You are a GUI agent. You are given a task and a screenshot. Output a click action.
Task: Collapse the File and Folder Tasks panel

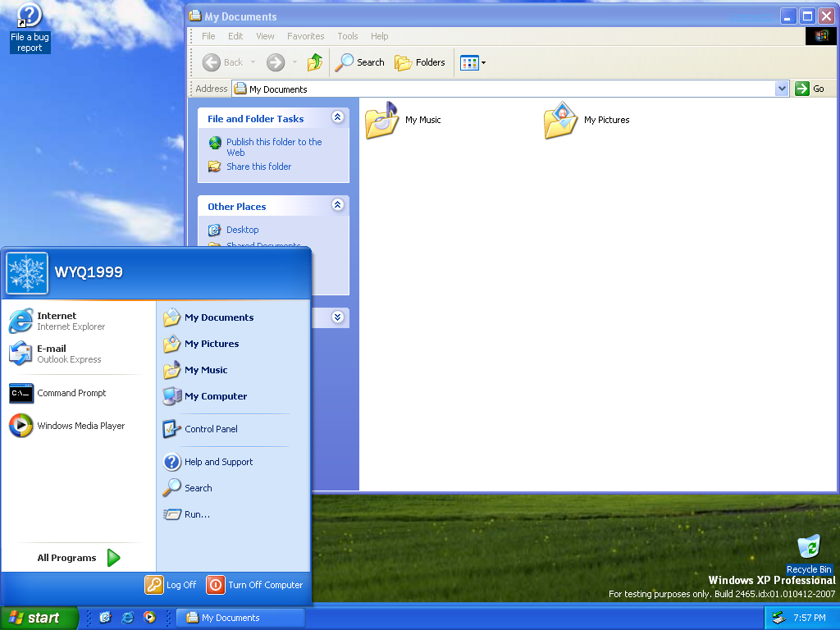pyautogui.click(x=337, y=118)
